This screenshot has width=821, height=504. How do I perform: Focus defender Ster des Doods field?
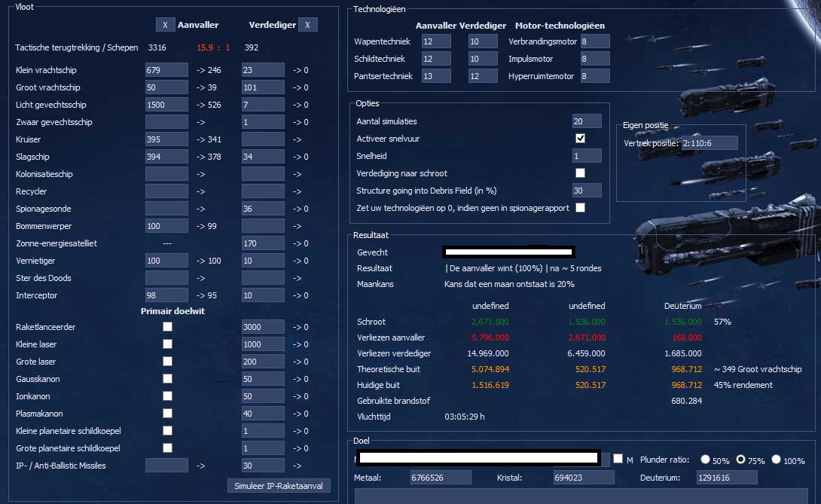(263, 278)
